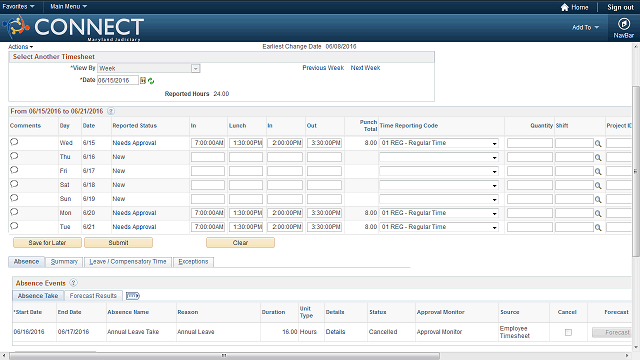Select the Absence Take tab
The width and height of the screenshot is (640, 360).
click(38, 296)
